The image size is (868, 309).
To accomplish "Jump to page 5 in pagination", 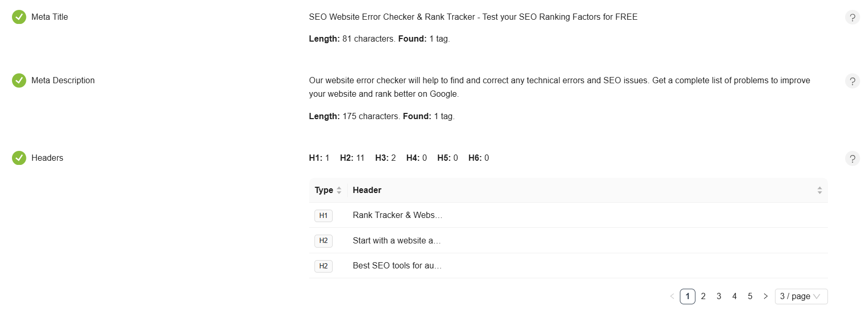I will tap(750, 297).
